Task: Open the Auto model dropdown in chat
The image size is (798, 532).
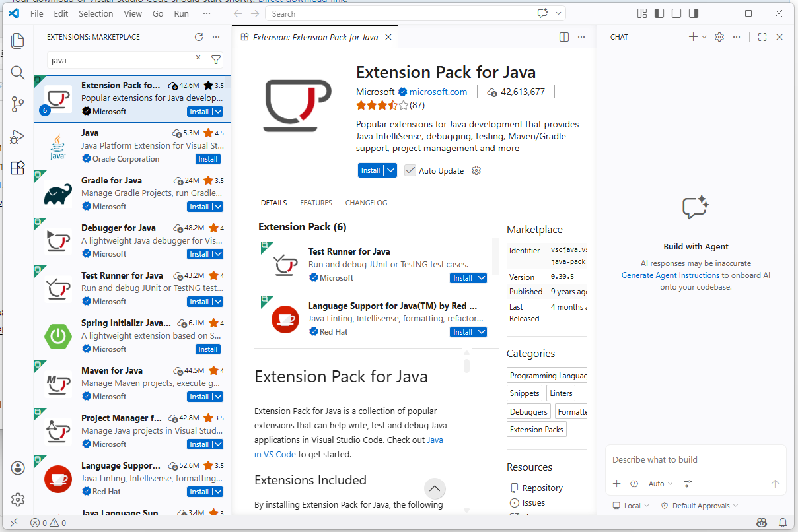Action: 661,484
